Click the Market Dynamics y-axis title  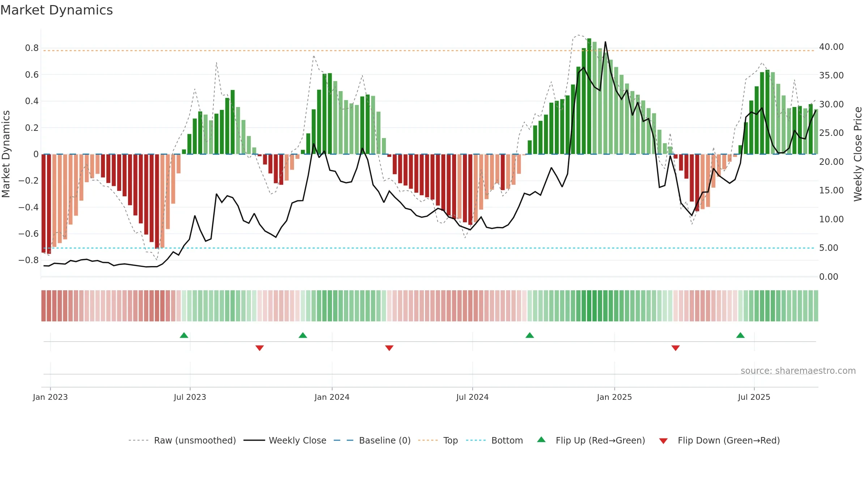(6, 154)
